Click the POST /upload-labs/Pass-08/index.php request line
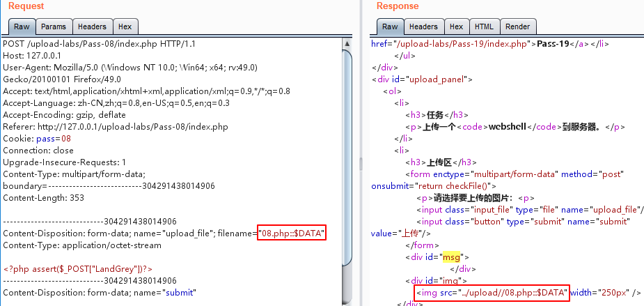644x306 pixels. click(99, 44)
